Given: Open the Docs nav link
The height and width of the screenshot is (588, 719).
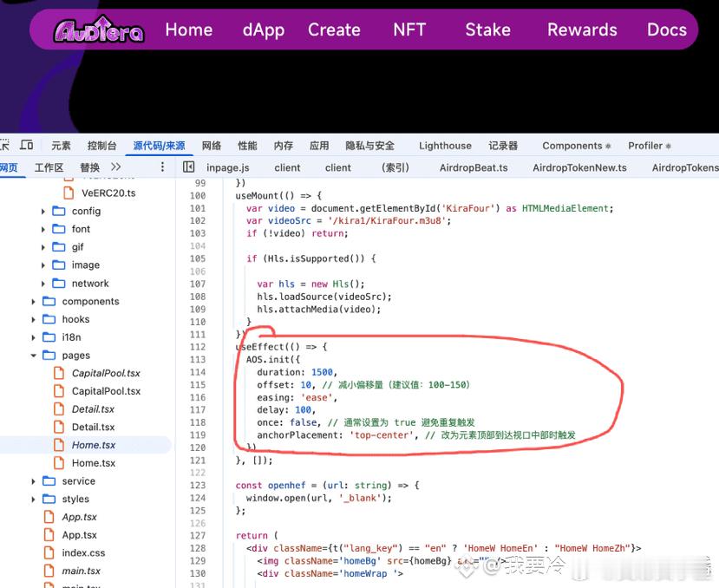Looking at the screenshot, I should (667, 29).
